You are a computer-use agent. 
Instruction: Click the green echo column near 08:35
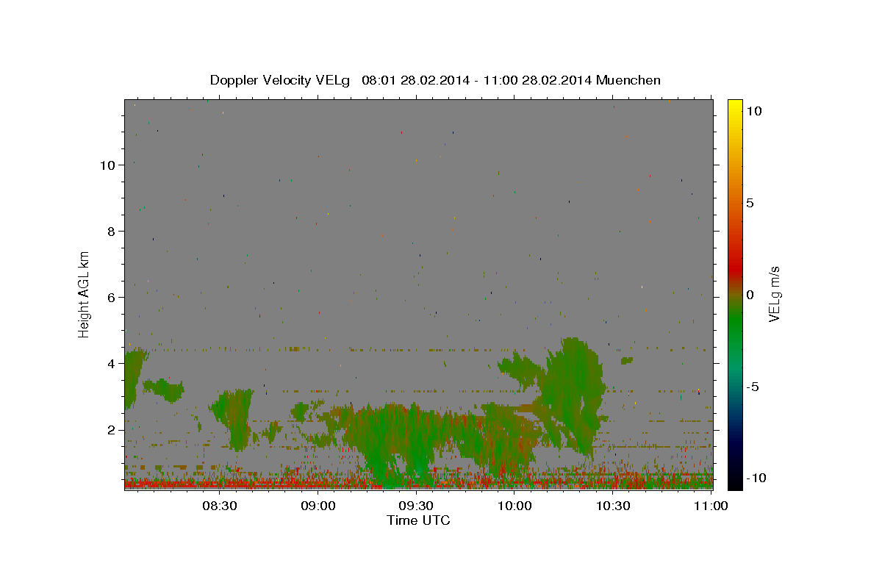coord(236,419)
